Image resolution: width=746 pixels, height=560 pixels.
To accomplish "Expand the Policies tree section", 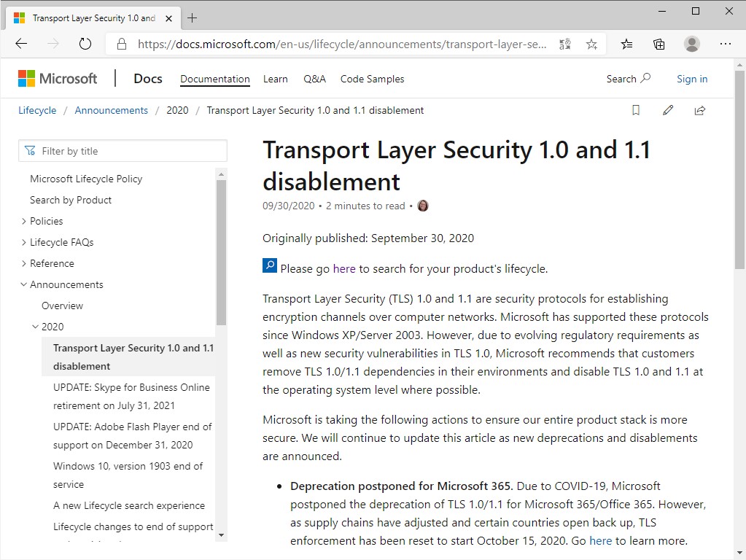I will pyautogui.click(x=24, y=221).
